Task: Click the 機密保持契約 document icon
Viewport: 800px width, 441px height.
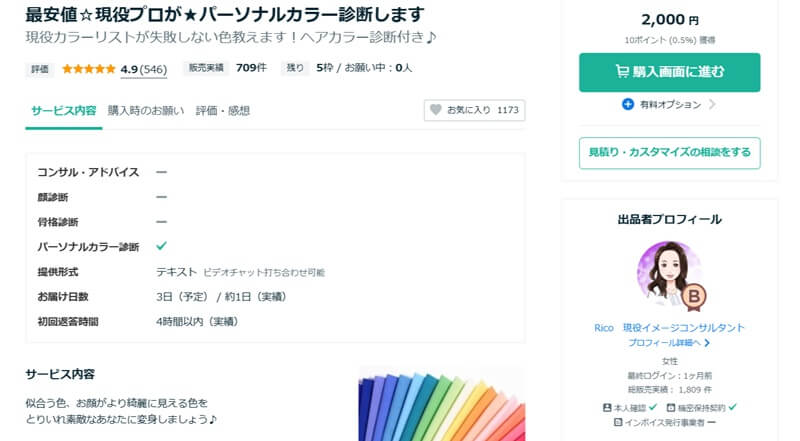Action: coord(667,408)
